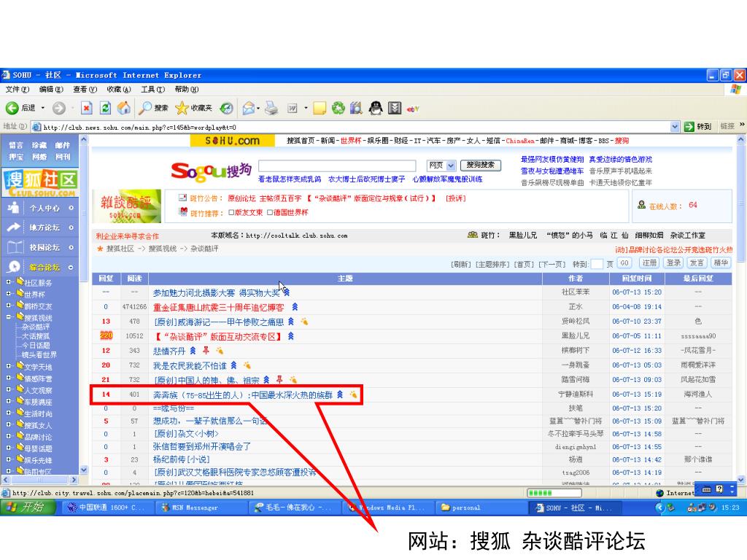Open the Back button history dropdown arrow
Viewport: 747px width, 560px height.
point(42,109)
